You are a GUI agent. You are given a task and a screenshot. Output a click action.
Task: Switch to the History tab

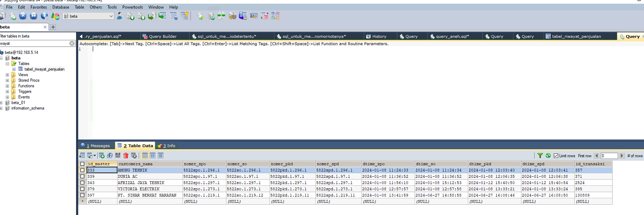(x=379, y=36)
